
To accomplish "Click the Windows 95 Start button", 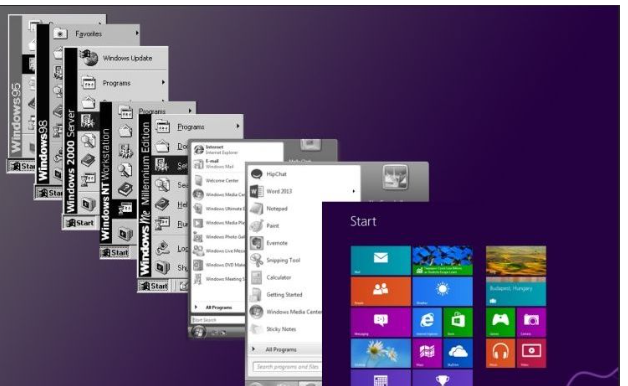I will click(x=22, y=166).
